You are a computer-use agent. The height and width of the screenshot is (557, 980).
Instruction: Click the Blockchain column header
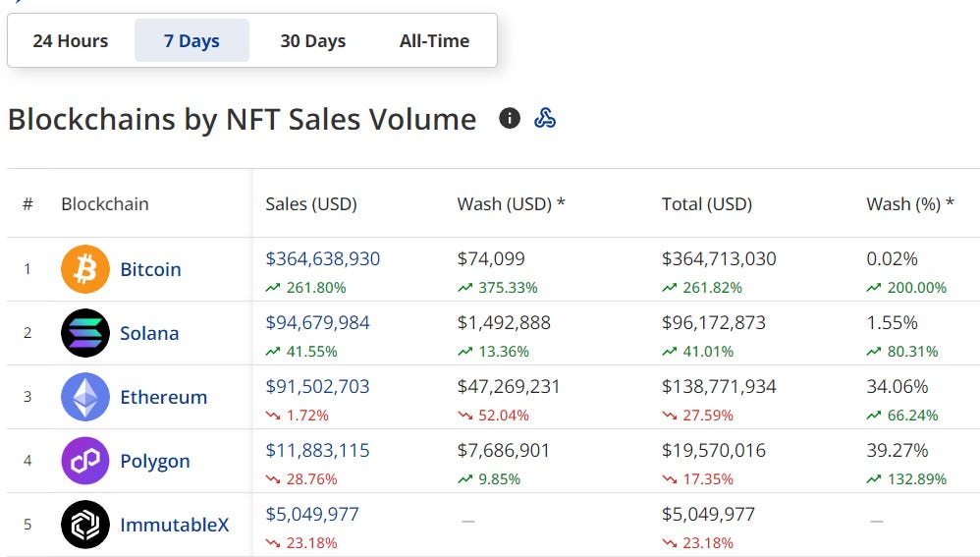coord(105,203)
